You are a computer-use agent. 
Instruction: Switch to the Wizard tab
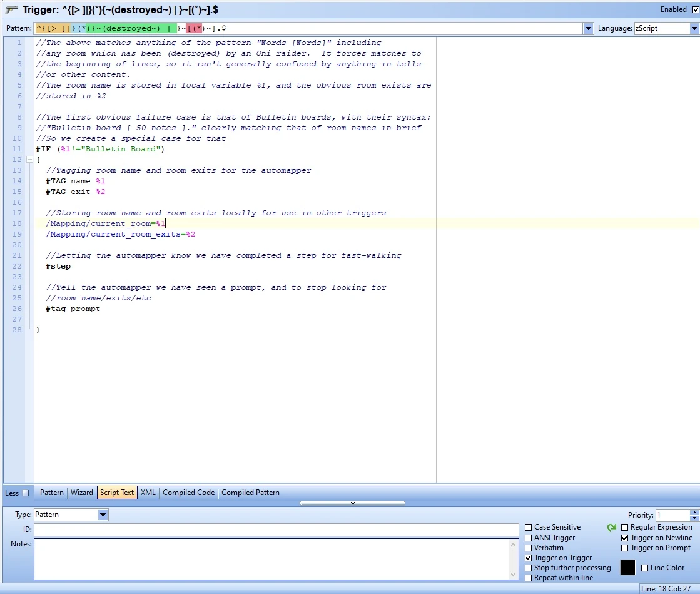pos(81,493)
